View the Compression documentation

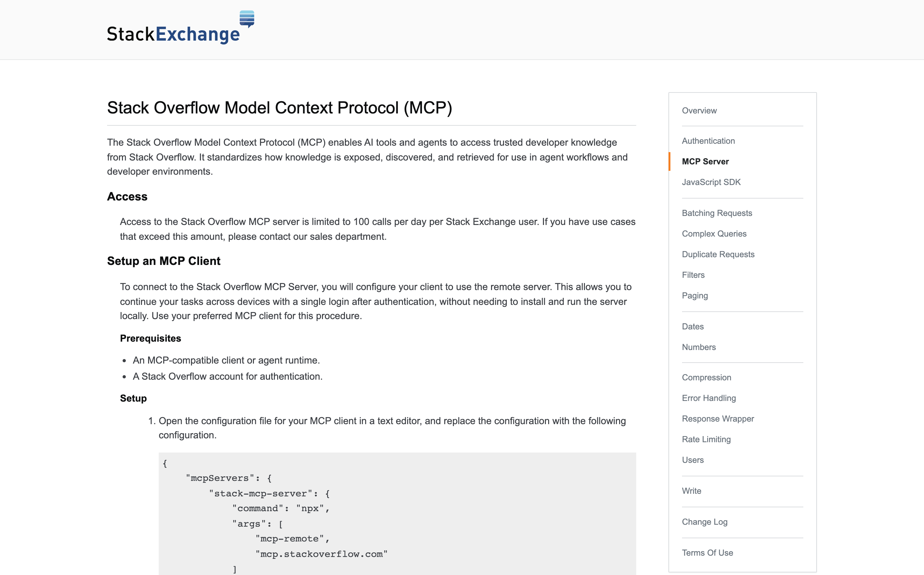pyautogui.click(x=706, y=378)
